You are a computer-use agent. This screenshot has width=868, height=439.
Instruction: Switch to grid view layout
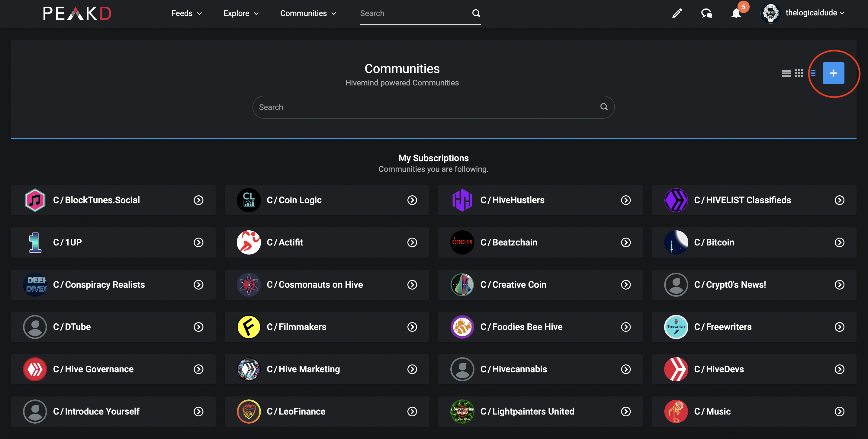(799, 73)
